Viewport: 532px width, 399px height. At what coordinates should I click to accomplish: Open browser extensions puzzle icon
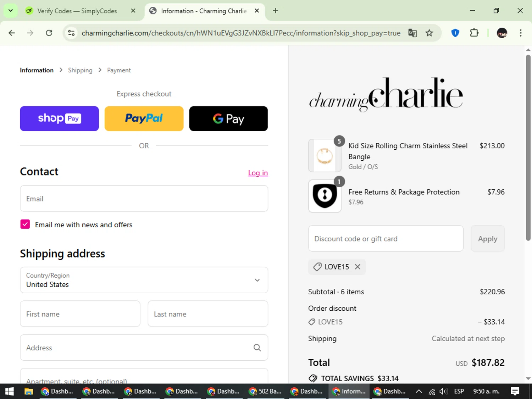[x=474, y=33]
